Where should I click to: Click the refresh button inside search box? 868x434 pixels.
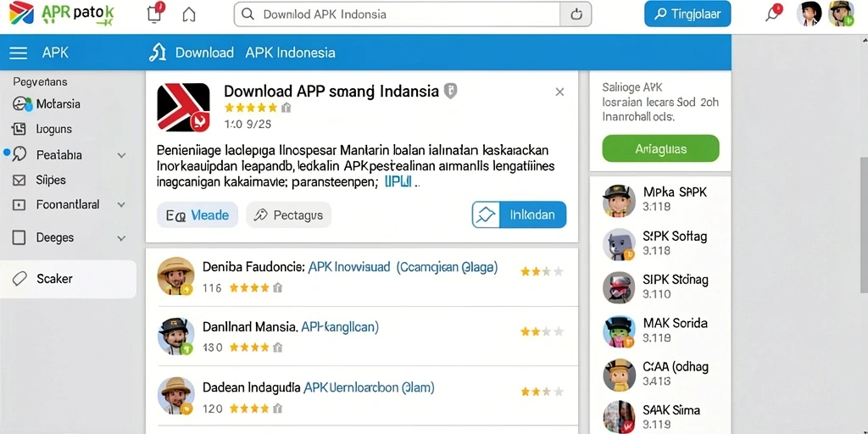[x=576, y=14]
